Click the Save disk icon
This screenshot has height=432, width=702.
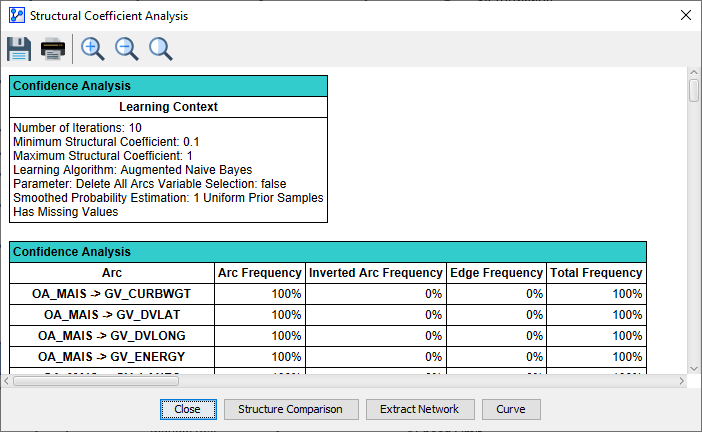point(19,49)
